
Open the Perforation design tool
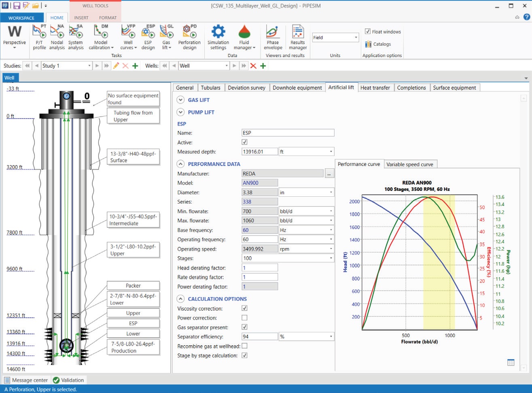(x=189, y=36)
